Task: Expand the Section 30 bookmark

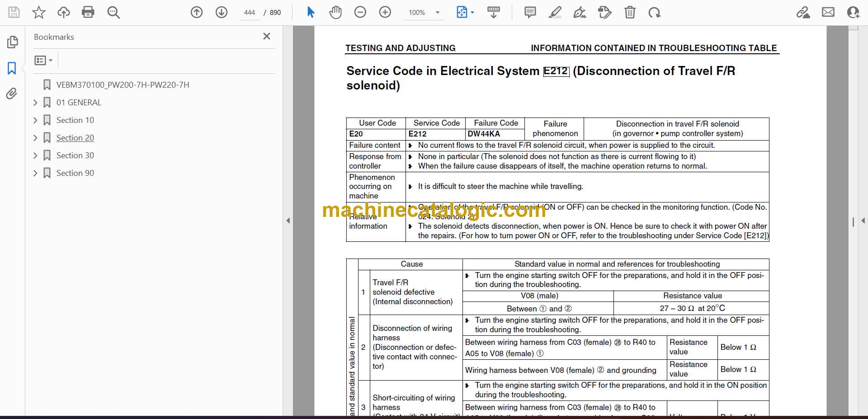Action: tap(35, 155)
